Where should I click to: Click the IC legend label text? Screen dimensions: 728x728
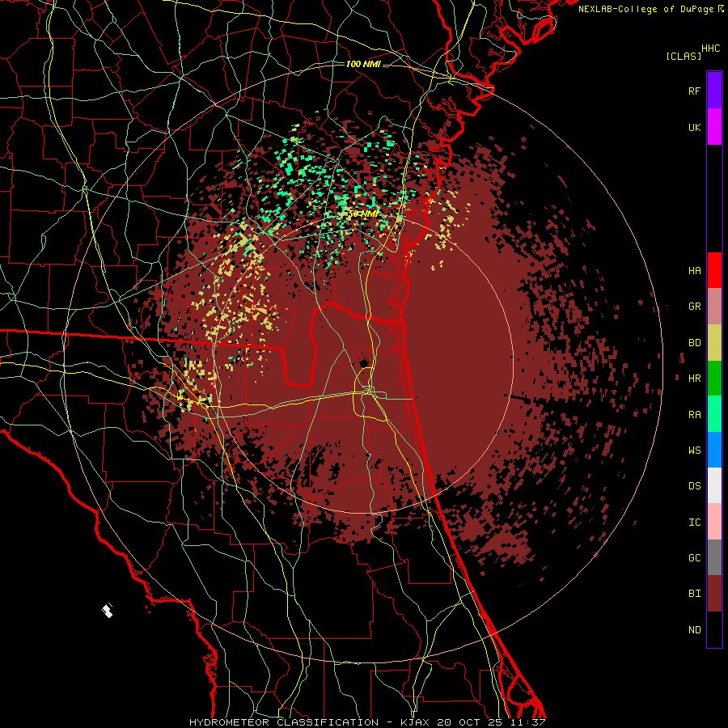click(x=694, y=523)
